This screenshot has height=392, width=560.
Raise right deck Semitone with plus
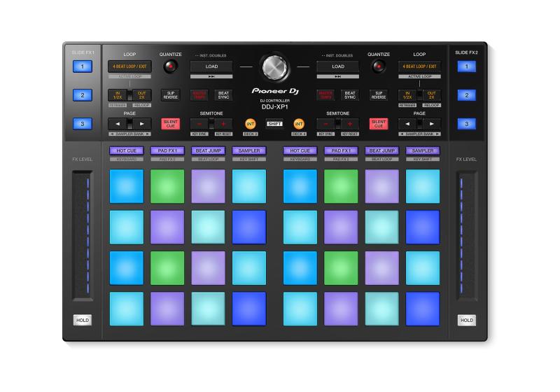pos(350,124)
